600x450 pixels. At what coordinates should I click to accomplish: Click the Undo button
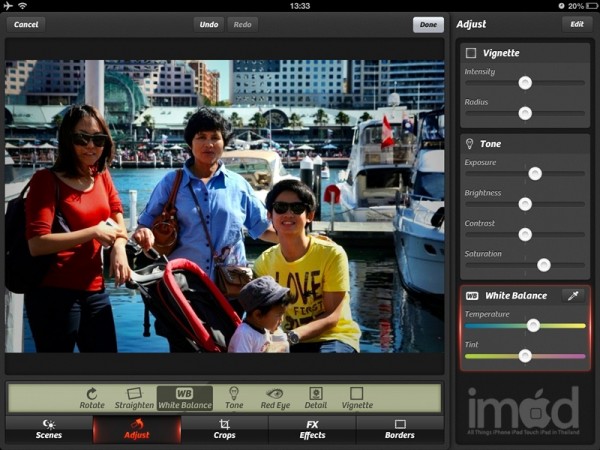coord(208,24)
